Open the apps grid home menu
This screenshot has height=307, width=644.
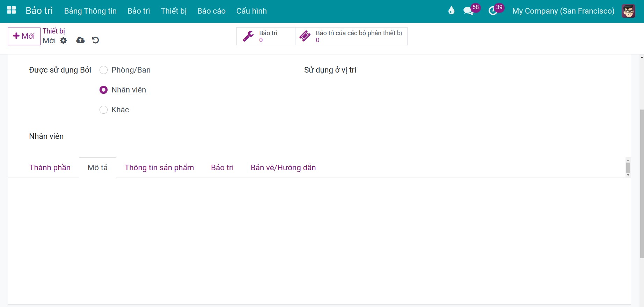click(x=12, y=10)
